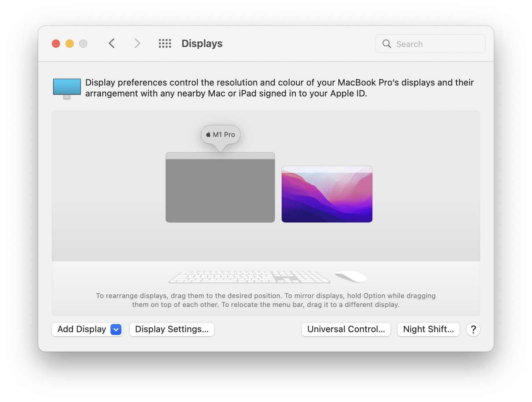This screenshot has width=532, height=402.
Task: Open the Show All preferences grid icon
Action: 165,43
